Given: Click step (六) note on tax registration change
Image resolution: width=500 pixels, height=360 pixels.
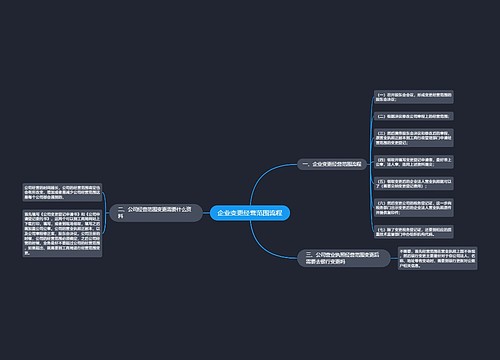Looking at the screenshot, I should click(x=413, y=208).
